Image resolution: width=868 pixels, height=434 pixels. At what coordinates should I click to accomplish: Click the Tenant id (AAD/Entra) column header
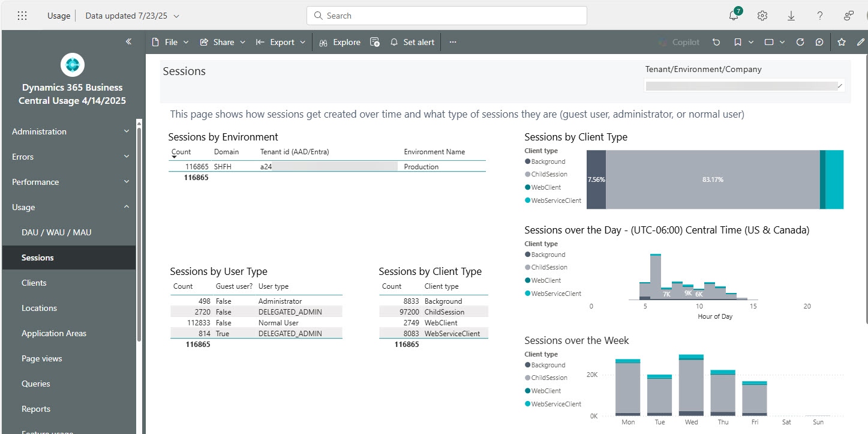point(295,152)
